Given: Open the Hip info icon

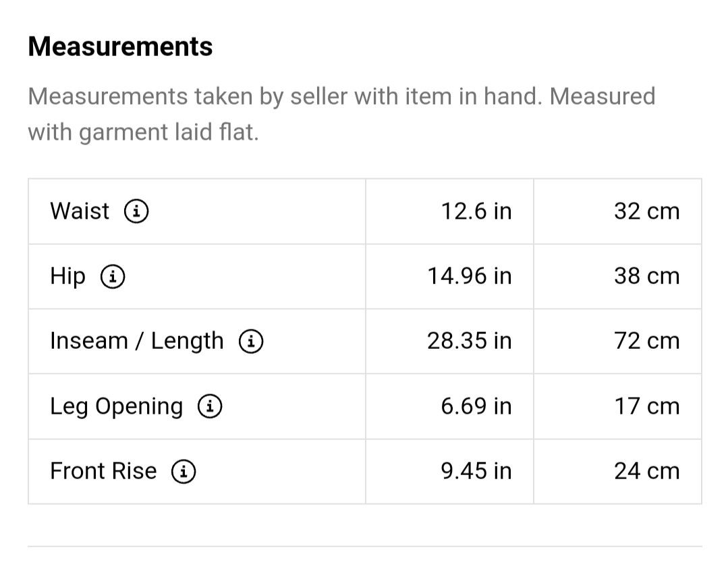Looking at the screenshot, I should pyautogui.click(x=113, y=277).
